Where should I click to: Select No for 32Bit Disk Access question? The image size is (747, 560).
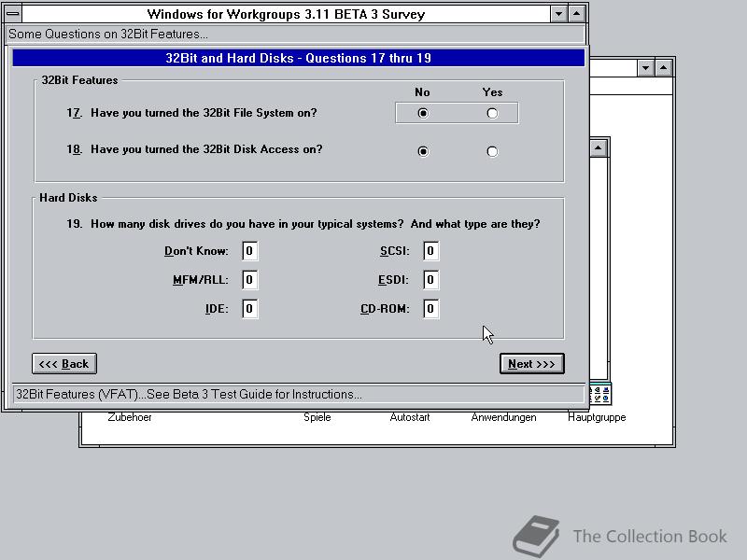(x=423, y=151)
